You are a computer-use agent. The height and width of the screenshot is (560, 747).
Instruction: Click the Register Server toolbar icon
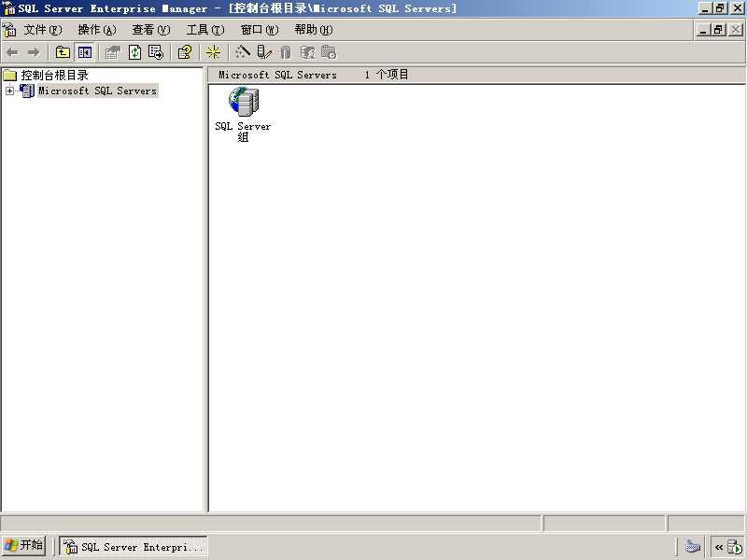[264, 52]
